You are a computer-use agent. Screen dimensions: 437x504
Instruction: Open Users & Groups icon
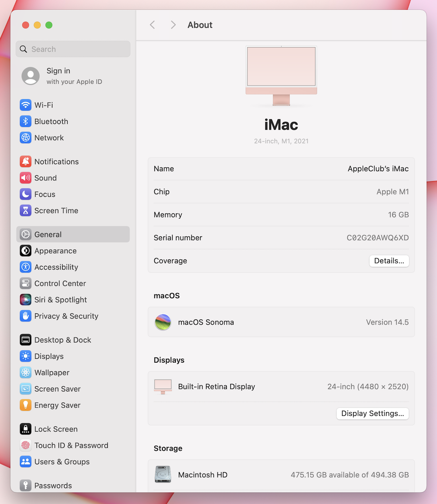tap(26, 462)
